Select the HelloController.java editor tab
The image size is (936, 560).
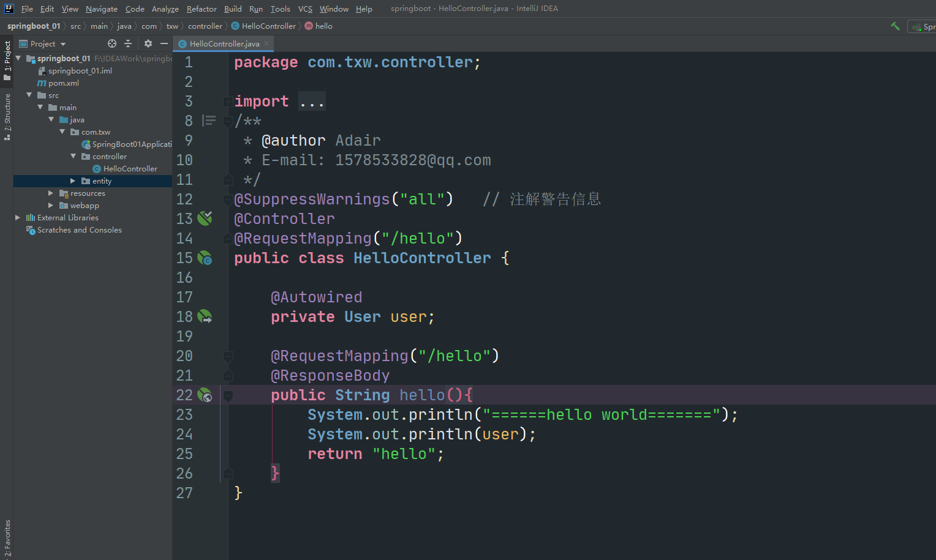pos(224,43)
